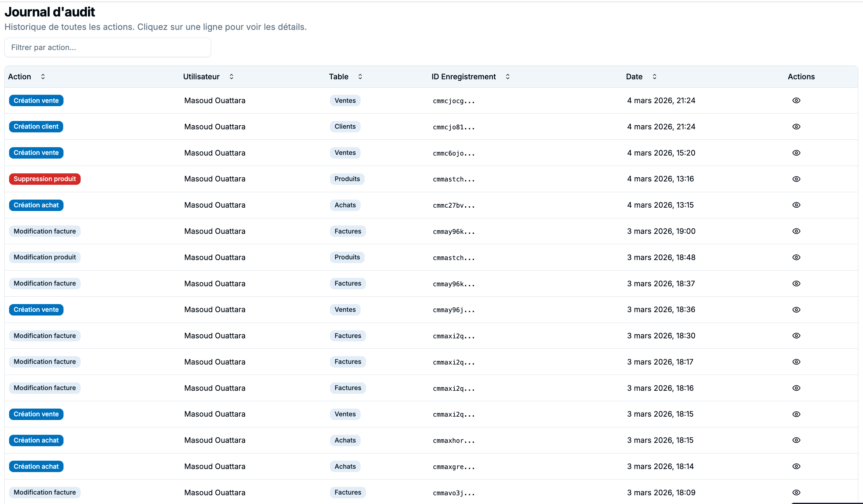The width and height of the screenshot is (863, 504).
Task: Click the red Suppression produit badge
Action: point(45,179)
